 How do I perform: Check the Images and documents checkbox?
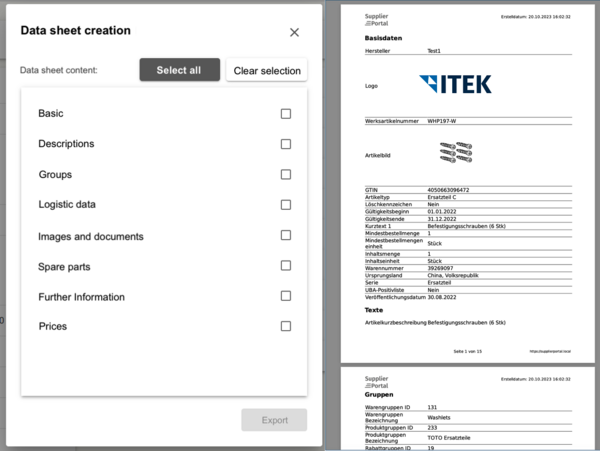tap(286, 235)
